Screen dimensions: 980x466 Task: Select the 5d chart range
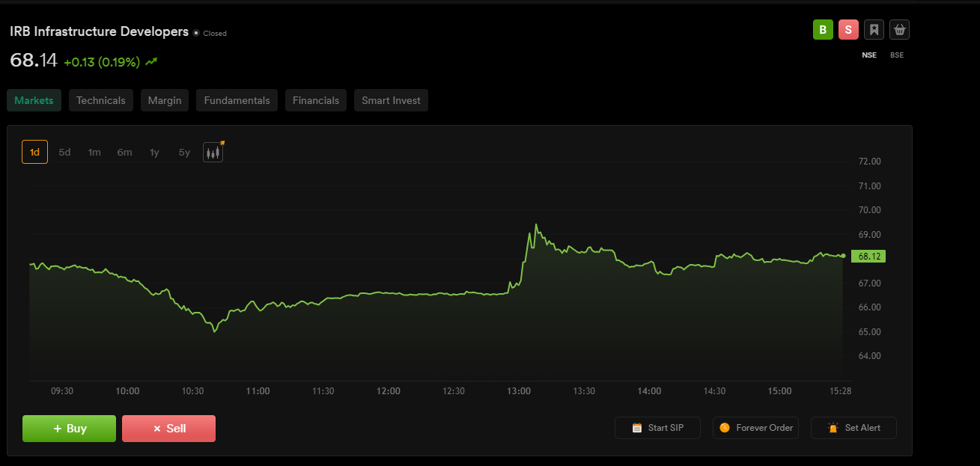64,152
